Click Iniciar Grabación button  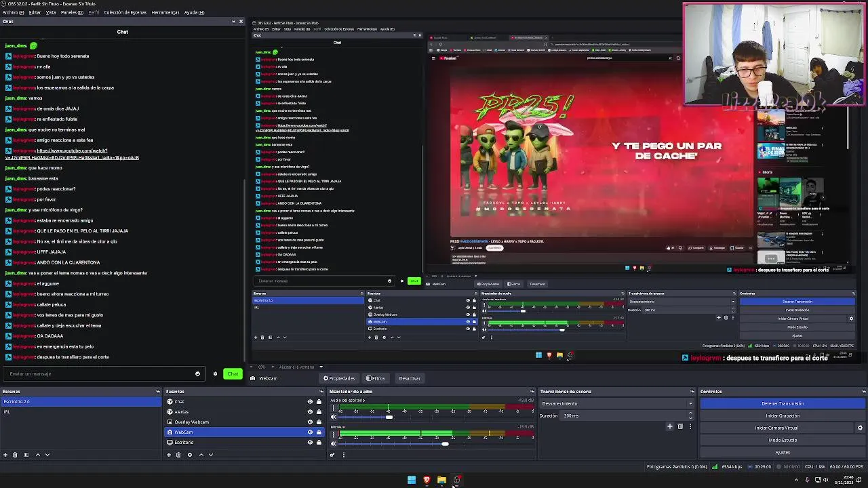point(783,415)
